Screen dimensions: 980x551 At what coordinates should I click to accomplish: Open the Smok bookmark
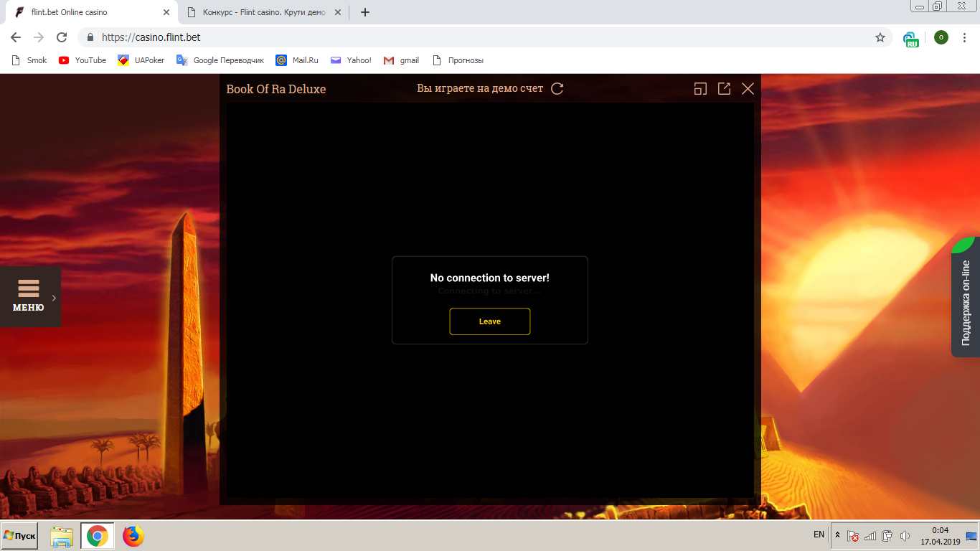pyautogui.click(x=29, y=60)
